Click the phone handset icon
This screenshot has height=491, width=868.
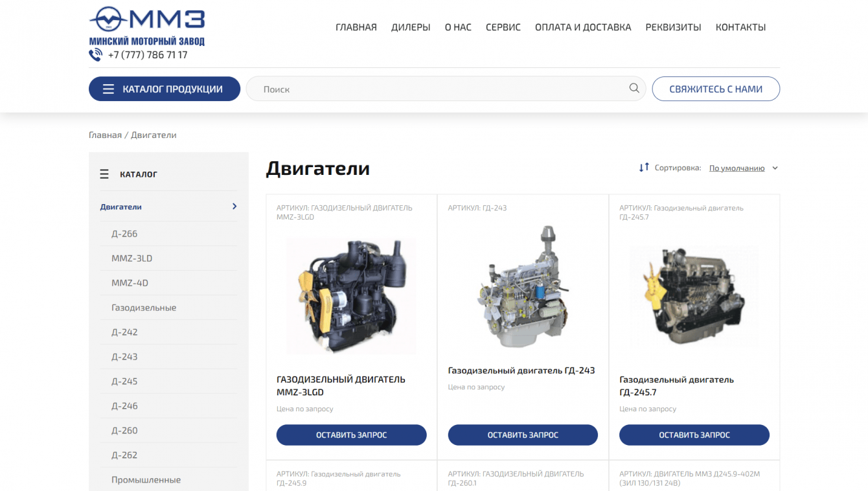pos(95,55)
